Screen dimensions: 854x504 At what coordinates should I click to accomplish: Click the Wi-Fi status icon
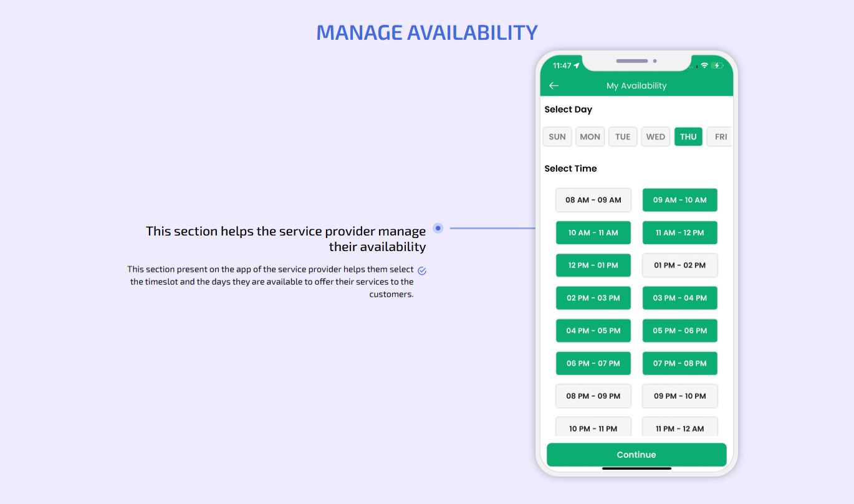pyautogui.click(x=704, y=65)
